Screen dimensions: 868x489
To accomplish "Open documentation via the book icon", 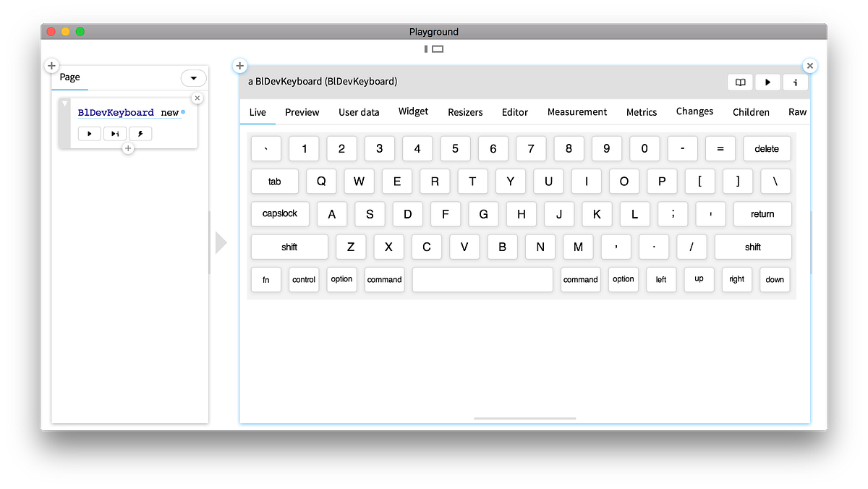I will coord(739,82).
